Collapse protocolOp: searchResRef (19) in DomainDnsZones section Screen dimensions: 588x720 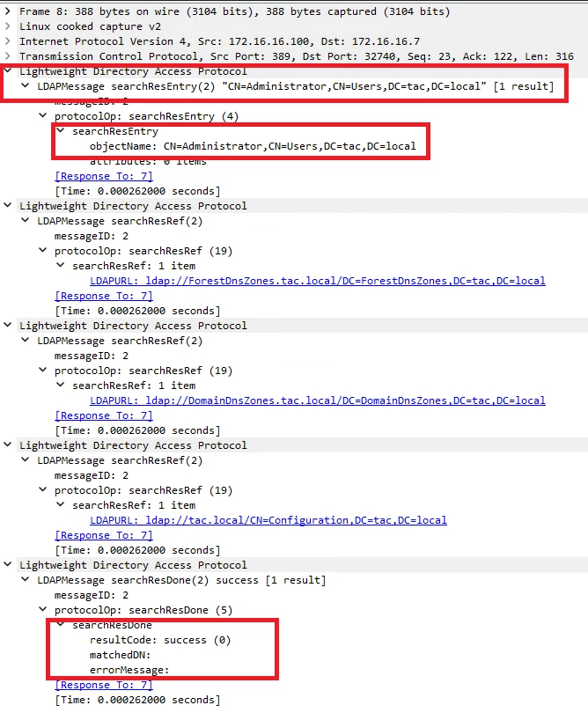(43, 370)
